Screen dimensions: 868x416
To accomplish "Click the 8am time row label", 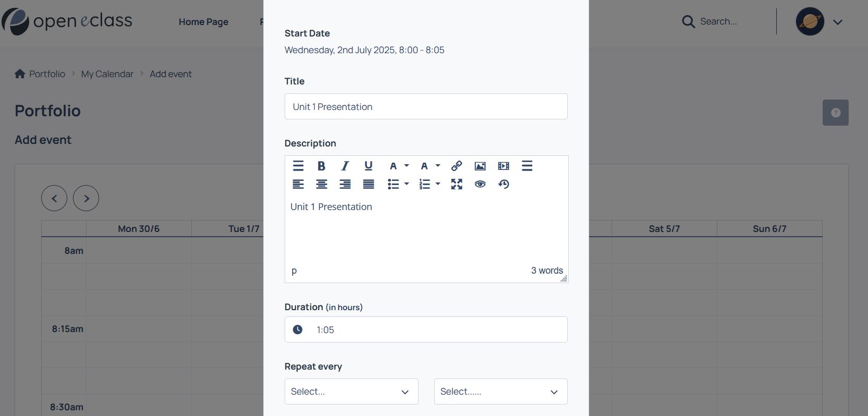I will pos(74,251).
